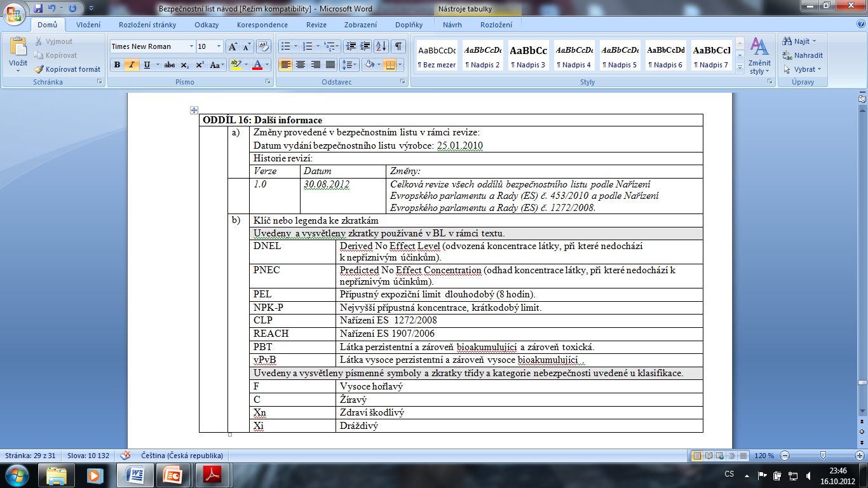Click the proofing errors status icon
Viewport: 868px width, 488px height.
coord(125,456)
